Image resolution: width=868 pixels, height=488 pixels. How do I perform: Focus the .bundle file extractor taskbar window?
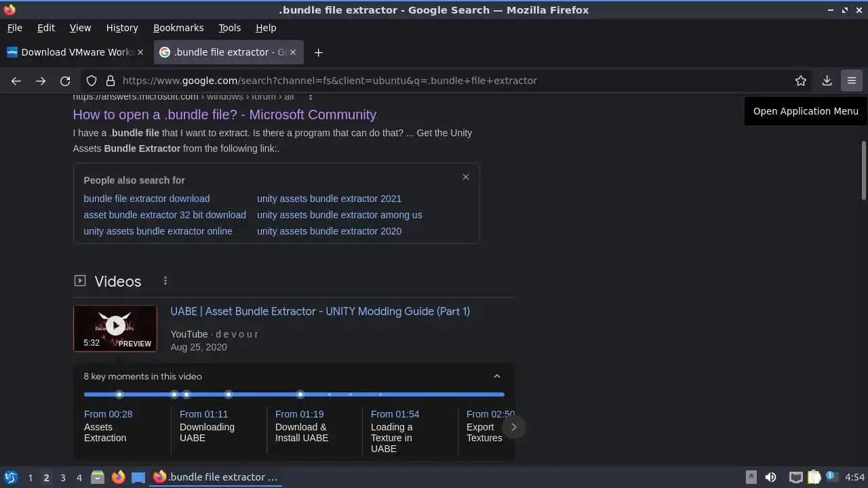pos(216,477)
